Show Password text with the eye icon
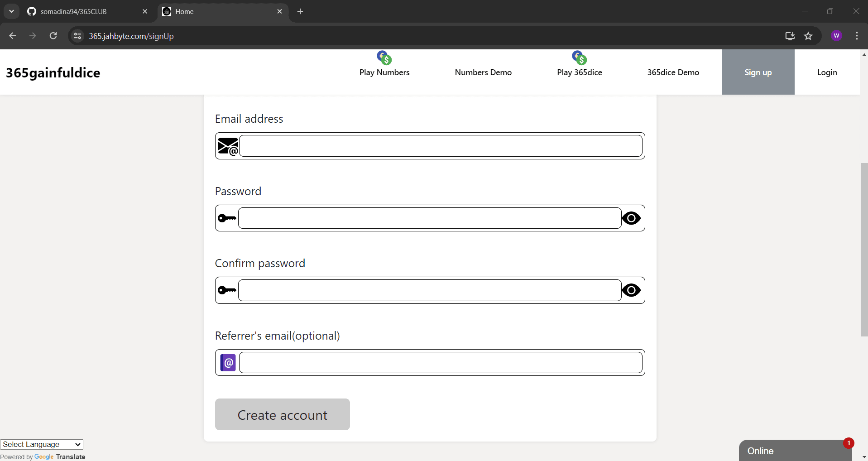 (631, 218)
